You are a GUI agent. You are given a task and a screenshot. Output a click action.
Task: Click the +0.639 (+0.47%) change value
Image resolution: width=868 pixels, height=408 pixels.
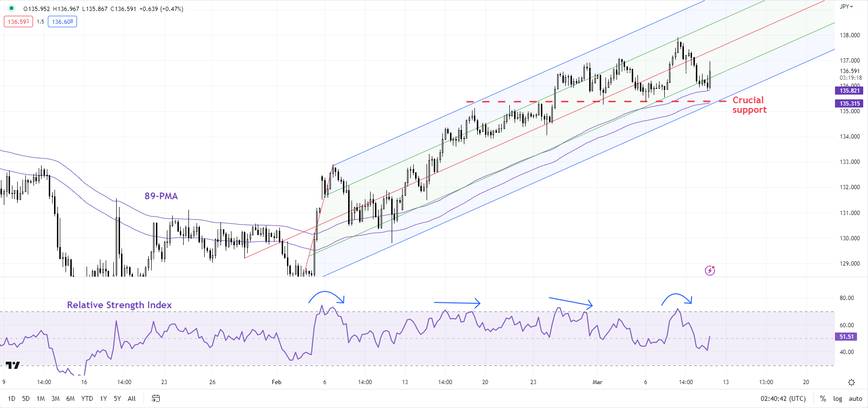click(x=161, y=9)
